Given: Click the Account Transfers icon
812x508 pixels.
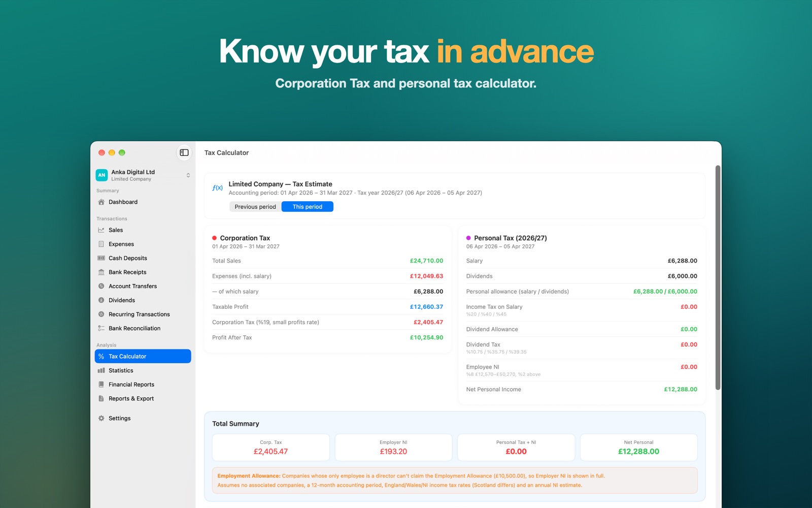Looking at the screenshot, I should (101, 287).
